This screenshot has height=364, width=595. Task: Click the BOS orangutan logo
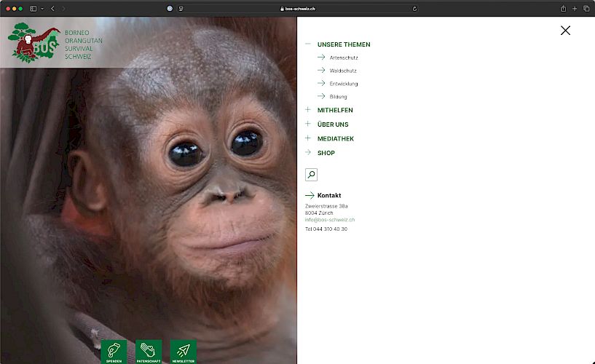(33, 42)
